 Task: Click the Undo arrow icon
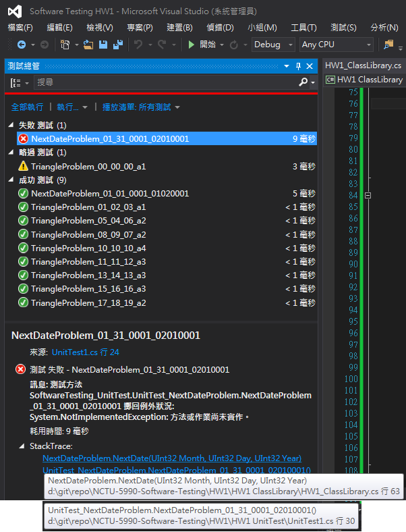point(138,45)
